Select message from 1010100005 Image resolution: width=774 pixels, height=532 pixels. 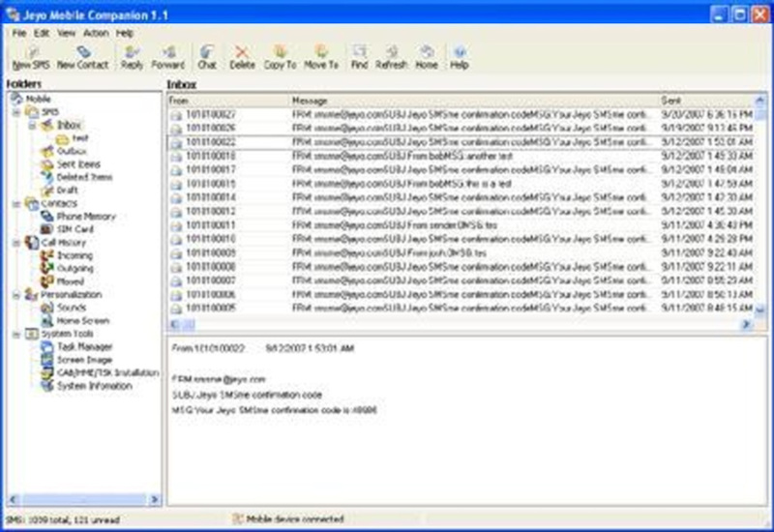click(x=461, y=309)
